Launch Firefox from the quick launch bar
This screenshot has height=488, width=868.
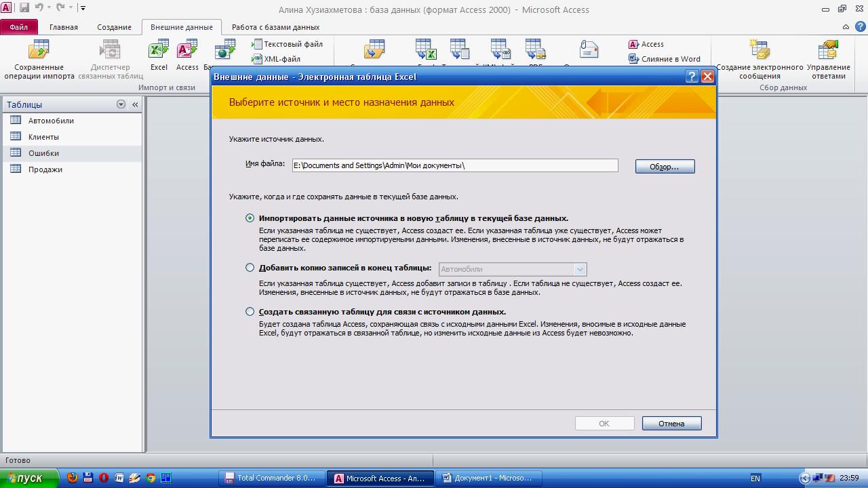click(x=73, y=478)
